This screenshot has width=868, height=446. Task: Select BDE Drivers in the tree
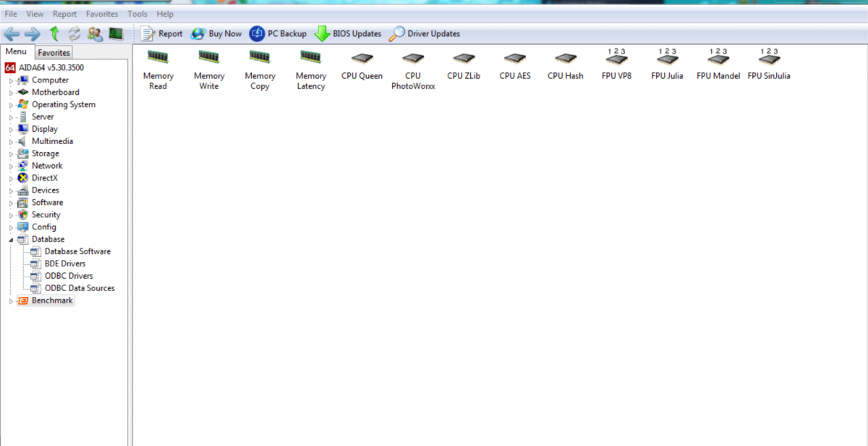(65, 264)
